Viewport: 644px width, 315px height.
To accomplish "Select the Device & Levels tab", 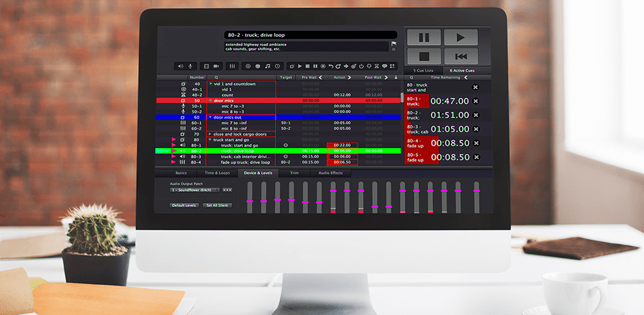I will pos(258,173).
